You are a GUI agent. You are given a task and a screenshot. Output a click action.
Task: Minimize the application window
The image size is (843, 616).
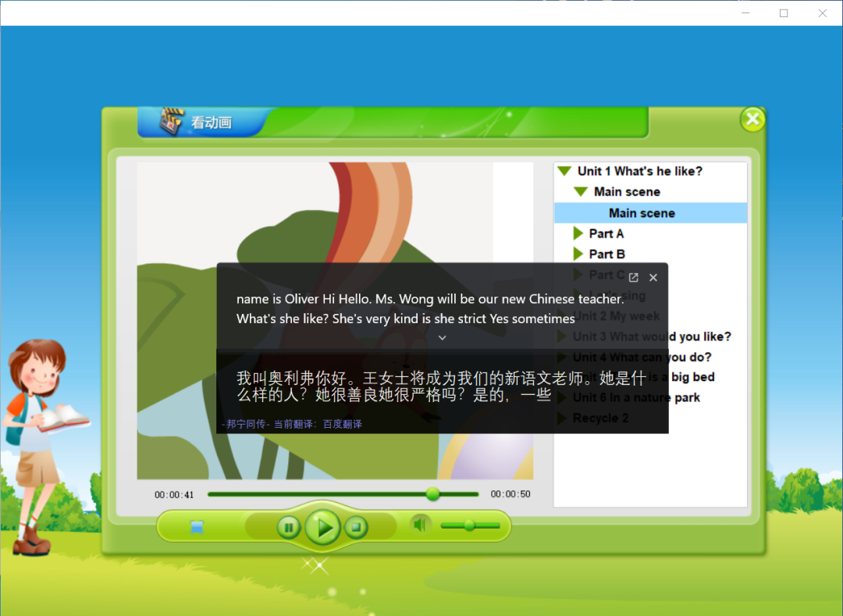click(745, 13)
